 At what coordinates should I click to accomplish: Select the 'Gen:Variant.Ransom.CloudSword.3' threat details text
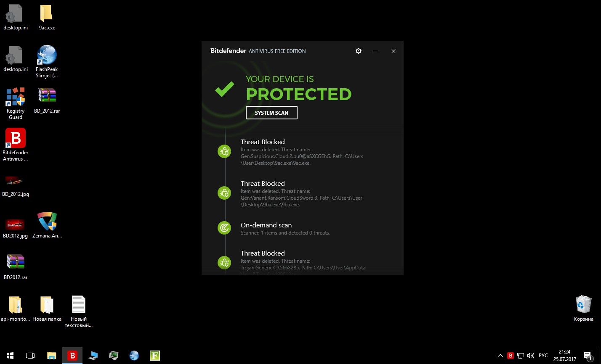(301, 198)
